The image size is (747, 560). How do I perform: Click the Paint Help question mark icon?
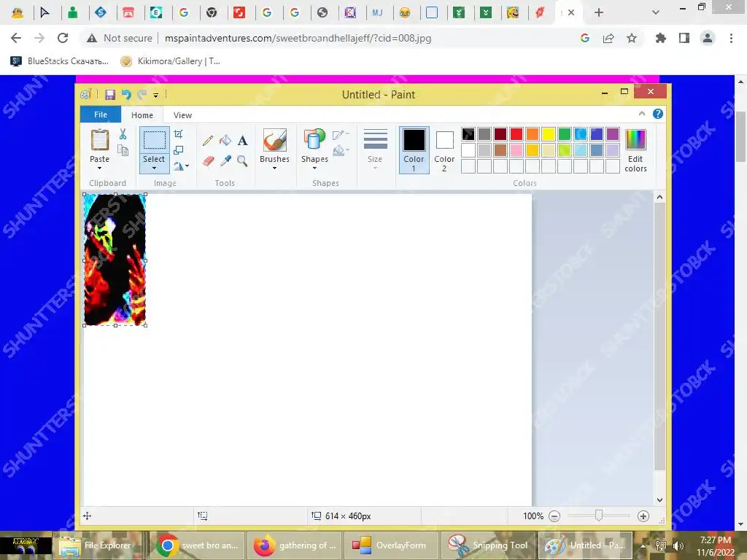pos(658,114)
